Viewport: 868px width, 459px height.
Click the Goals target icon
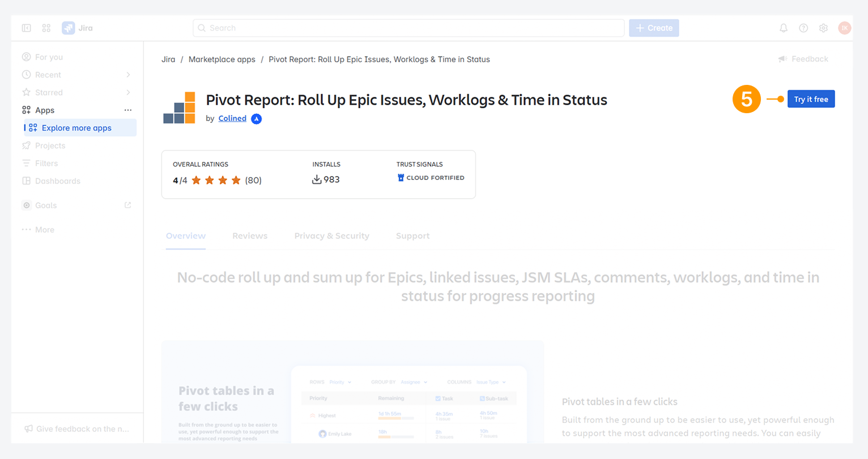coord(27,205)
